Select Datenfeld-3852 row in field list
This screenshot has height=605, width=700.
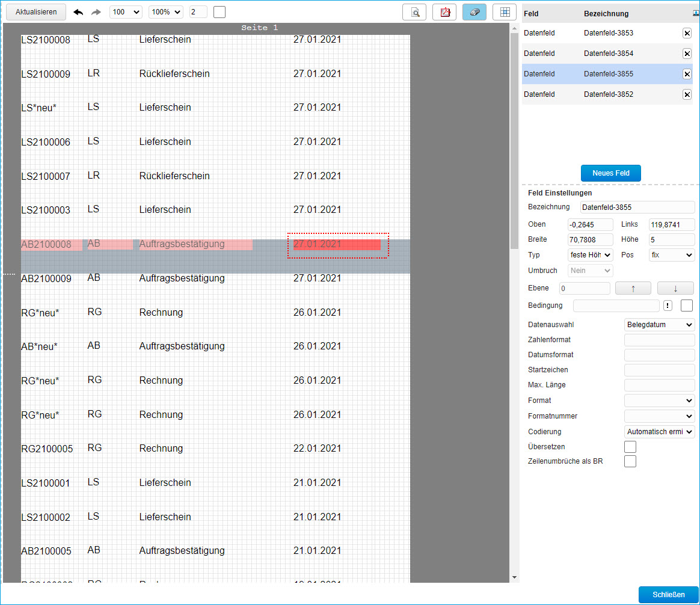(x=601, y=94)
